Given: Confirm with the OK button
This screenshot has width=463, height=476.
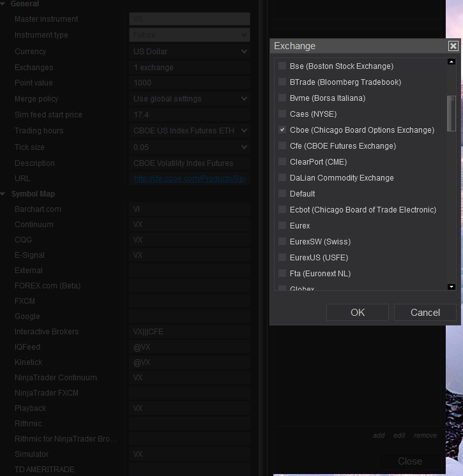Looking at the screenshot, I should pos(357,313).
